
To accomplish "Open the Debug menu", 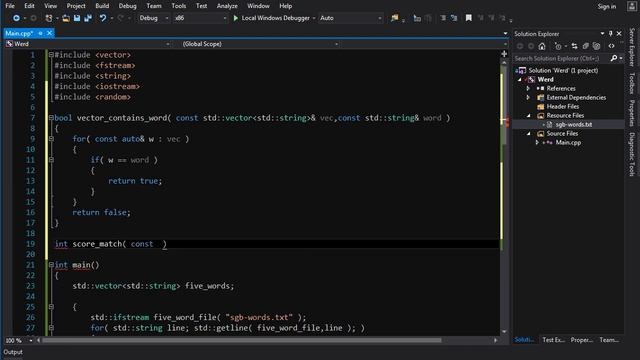I will [127, 6].
